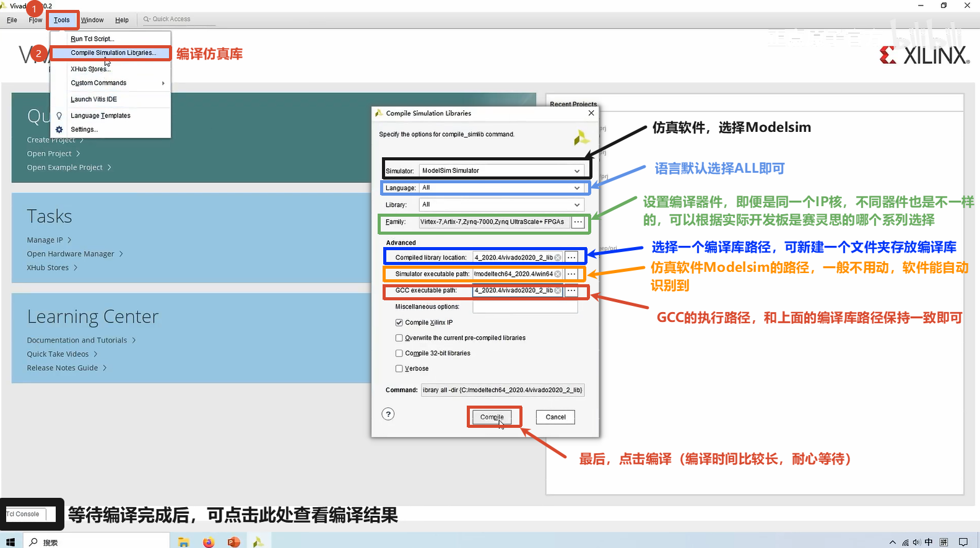Enable Compile 32-bit libraries checkbox
Screen dimensions: 980x548
pyautogui.click(x=399, y=353)
